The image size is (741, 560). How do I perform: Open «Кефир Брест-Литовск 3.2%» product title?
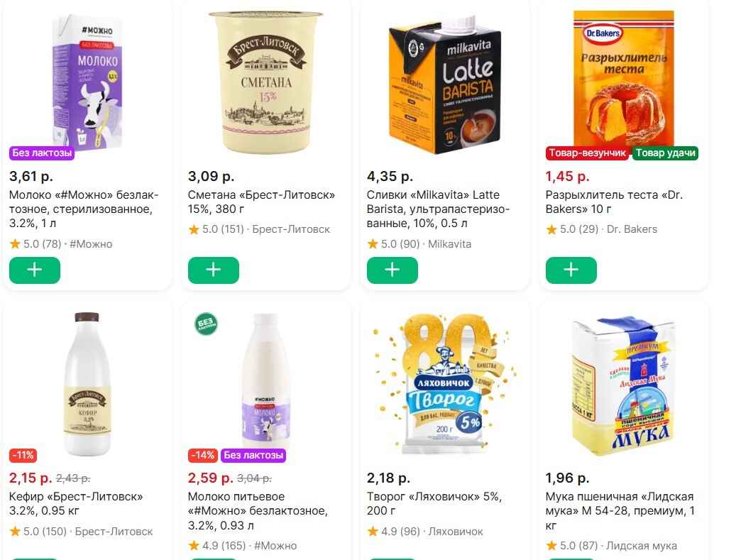point(76,503)
